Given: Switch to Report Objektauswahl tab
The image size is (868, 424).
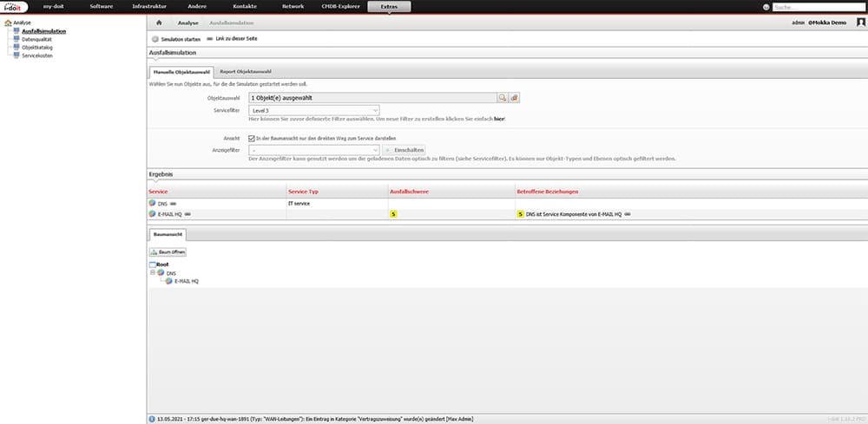Looking at the screenshot, I should tap(246, 72).
